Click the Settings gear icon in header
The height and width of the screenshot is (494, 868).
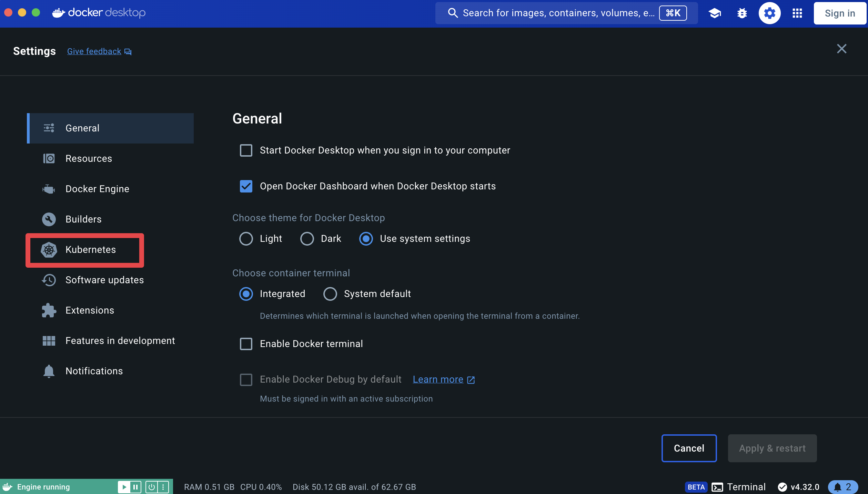click(x=769, y=13)
